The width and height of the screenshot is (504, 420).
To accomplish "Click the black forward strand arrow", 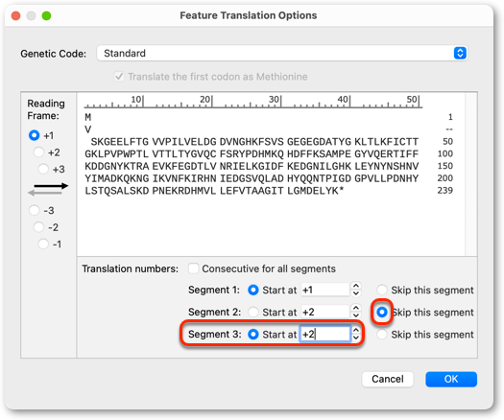I will pyautogui.click(x=51, y=186).
